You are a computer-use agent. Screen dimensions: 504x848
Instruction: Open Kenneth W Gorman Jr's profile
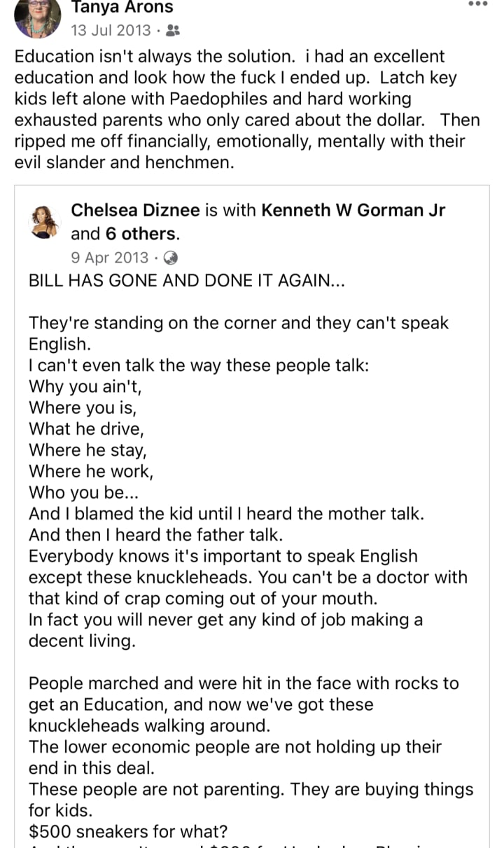[353, 209]
